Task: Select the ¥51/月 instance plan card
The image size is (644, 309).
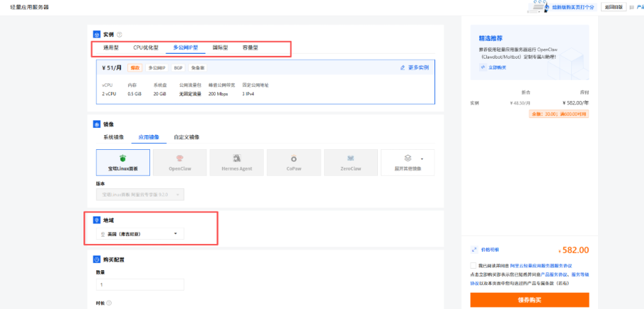Action: click(x=265, y=82)
